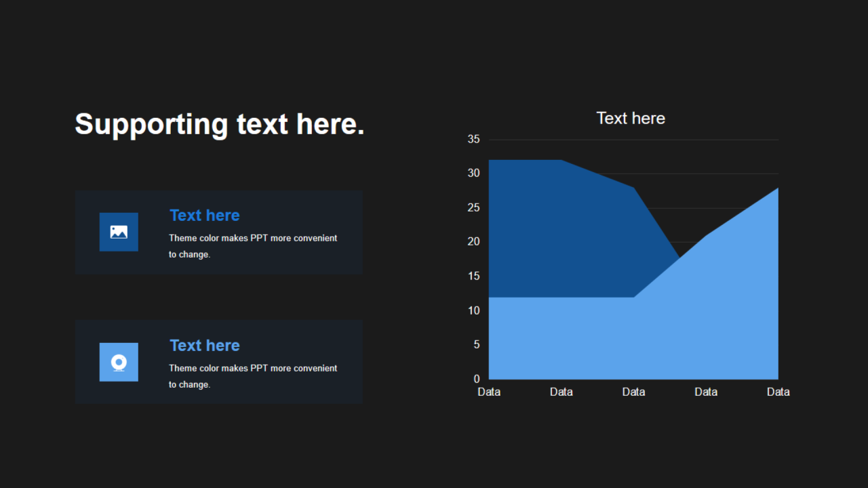This screenshot has height=488, width=868.
Task: Click the 10 value on the vertical axis
Action: point(473,310)
